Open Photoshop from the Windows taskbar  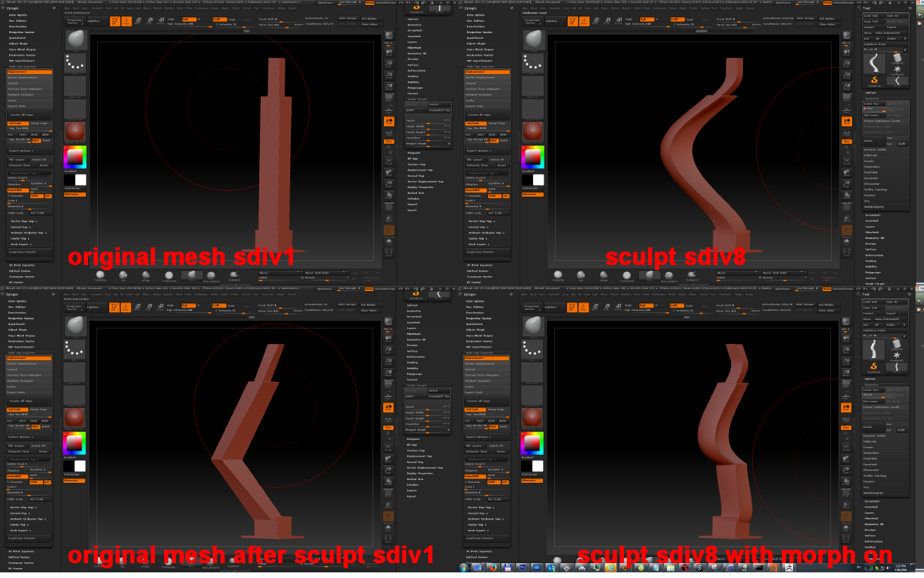523,567
